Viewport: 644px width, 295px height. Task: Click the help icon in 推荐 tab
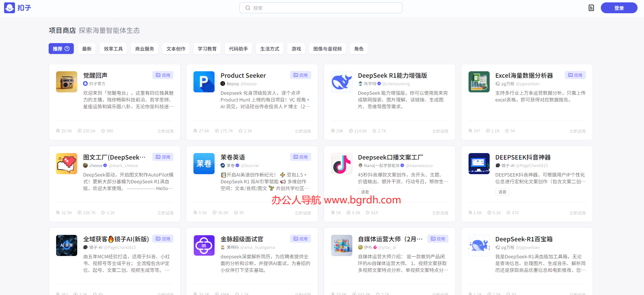tap(67, 49)
